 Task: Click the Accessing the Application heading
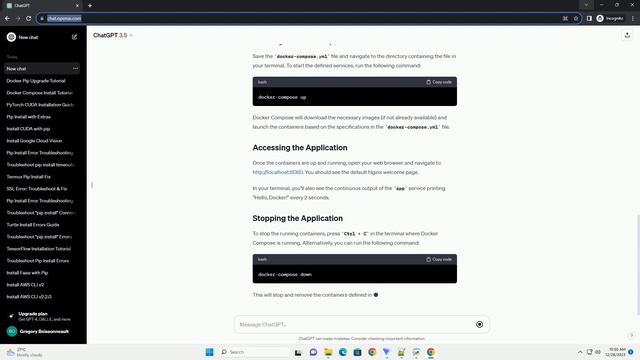(300, 148)
